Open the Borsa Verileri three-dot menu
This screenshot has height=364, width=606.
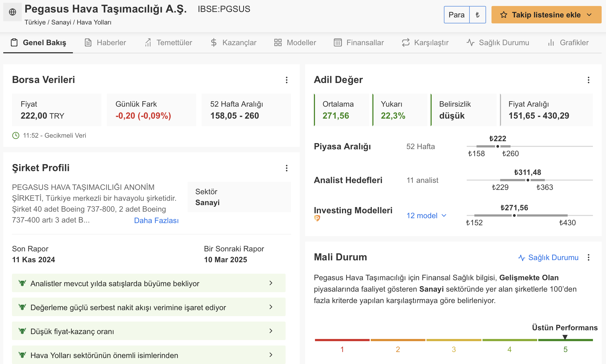287,80
